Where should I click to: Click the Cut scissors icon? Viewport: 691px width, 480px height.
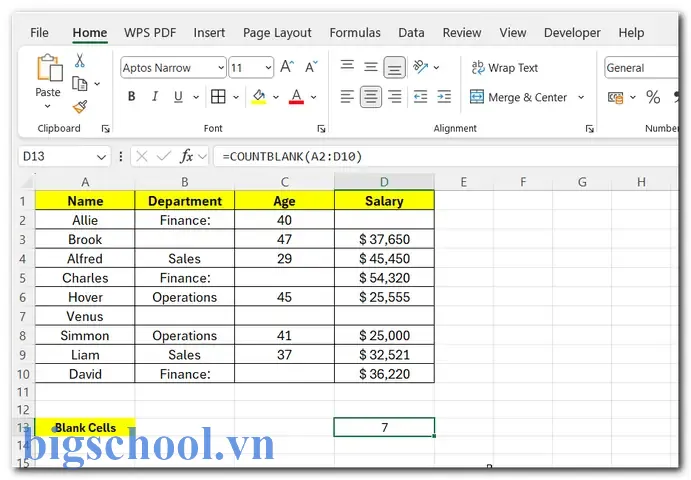[80, 60]
